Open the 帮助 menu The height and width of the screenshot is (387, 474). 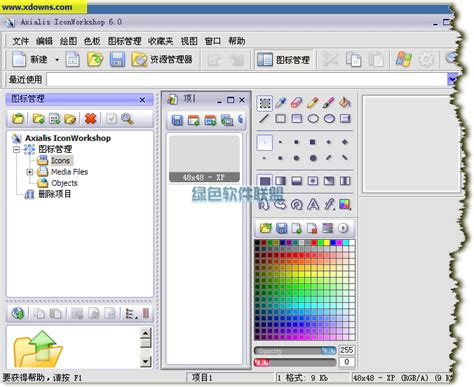click(x=237, y=41)
